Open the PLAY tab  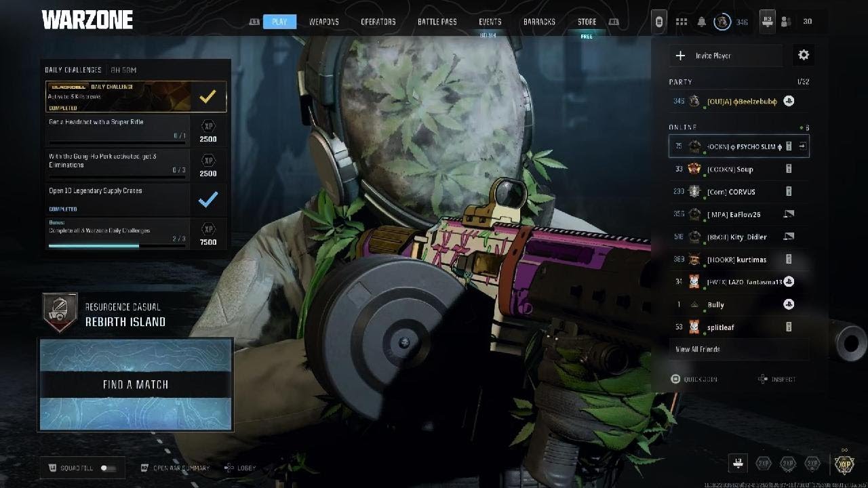click(x=279, y=22)
